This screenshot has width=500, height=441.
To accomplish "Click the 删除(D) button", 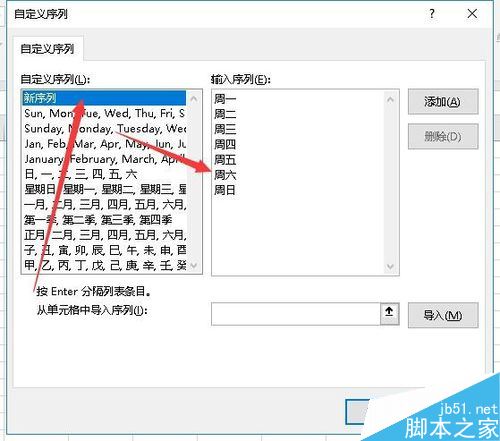I will pos(443,136).
